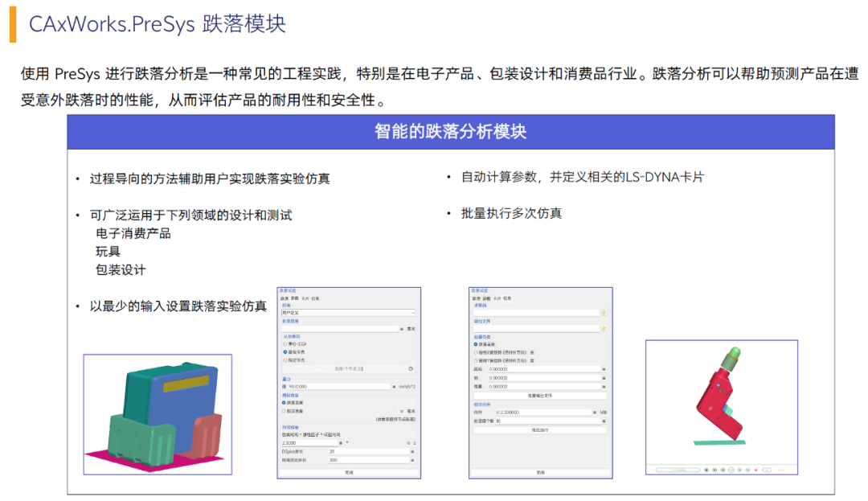Stop the drop animation playback
The image size is (868, 501).
[723, 470]
